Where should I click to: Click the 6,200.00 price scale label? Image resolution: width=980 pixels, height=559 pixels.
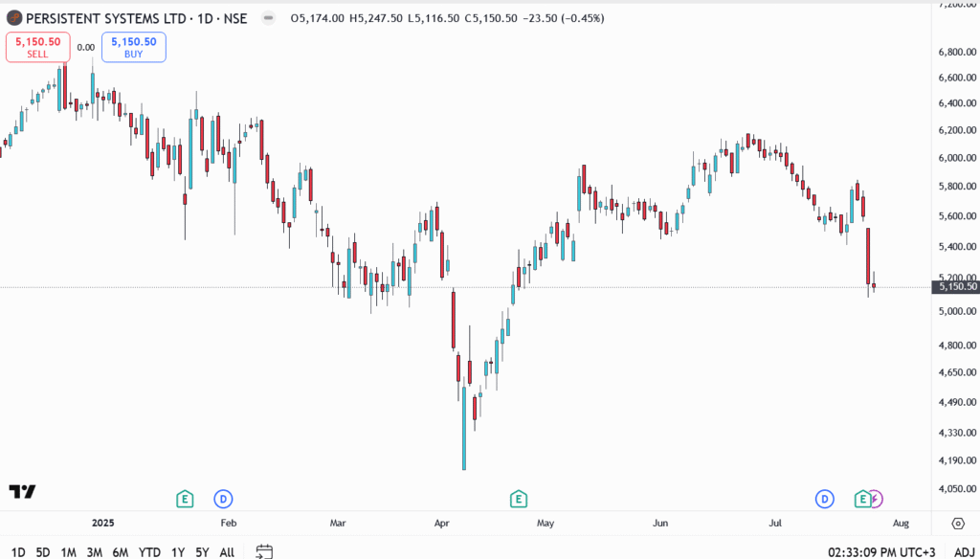(957, 130)
